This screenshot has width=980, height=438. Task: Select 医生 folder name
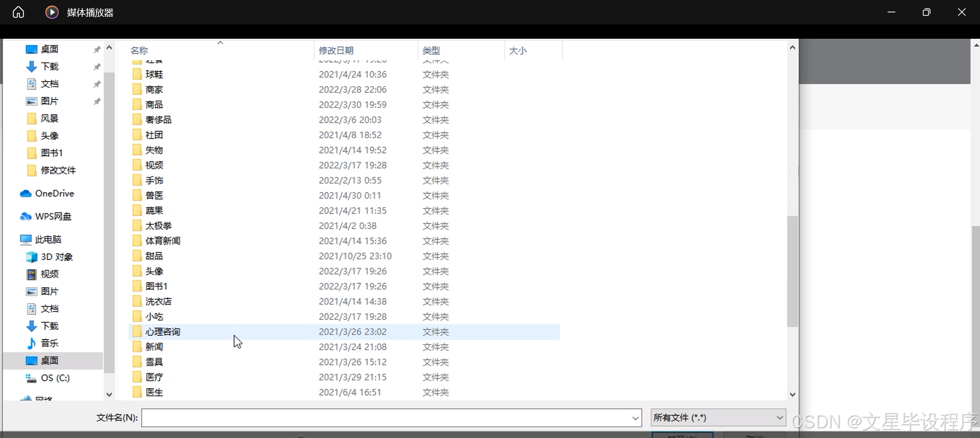154,393
